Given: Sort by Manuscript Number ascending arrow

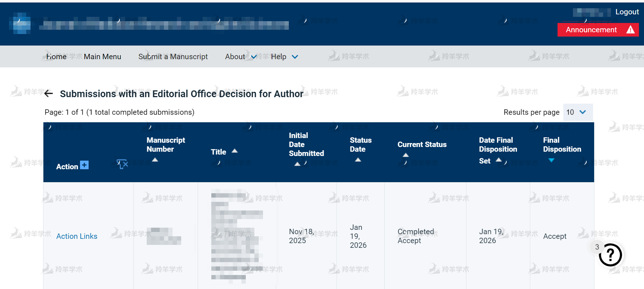Looking at the screenshot, I should tap(155, 160).
